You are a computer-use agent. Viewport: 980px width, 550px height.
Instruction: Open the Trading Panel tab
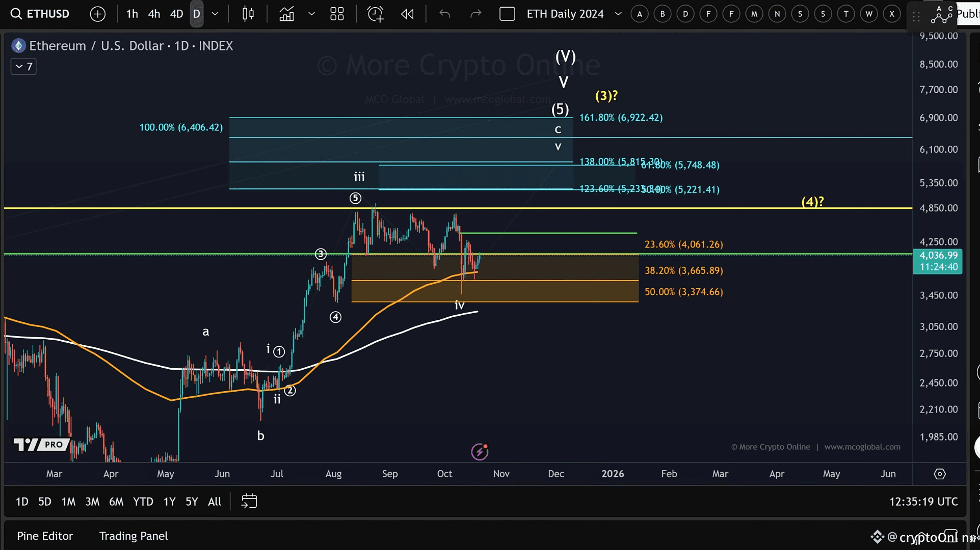coord(134,536)
